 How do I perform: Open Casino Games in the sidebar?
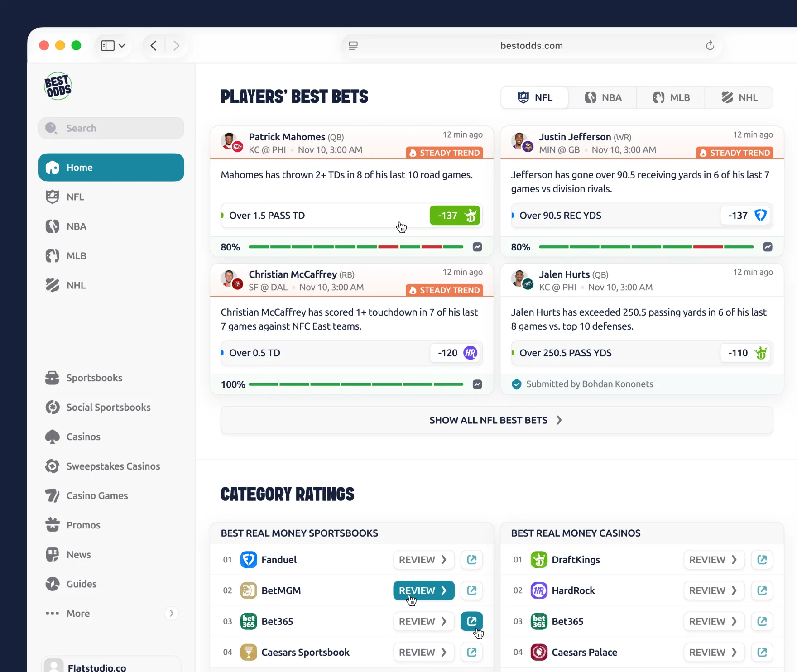111,495
